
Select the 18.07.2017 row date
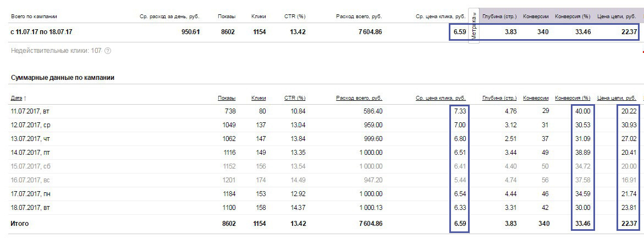click(x=30, y=208)
